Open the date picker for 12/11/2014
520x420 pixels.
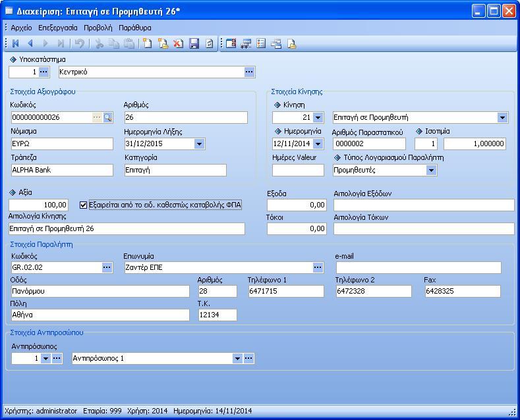pos(318,144)
